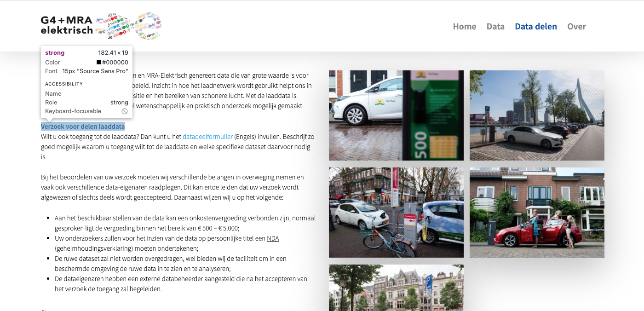Open the Data menu item
This screenshot has height=311, width=644.
pos(495,26)
